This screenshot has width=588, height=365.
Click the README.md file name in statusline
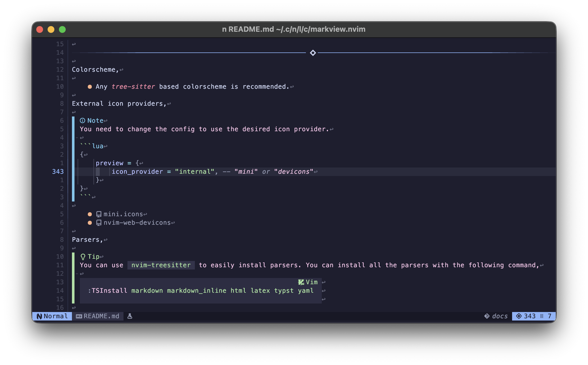[101, 316]
